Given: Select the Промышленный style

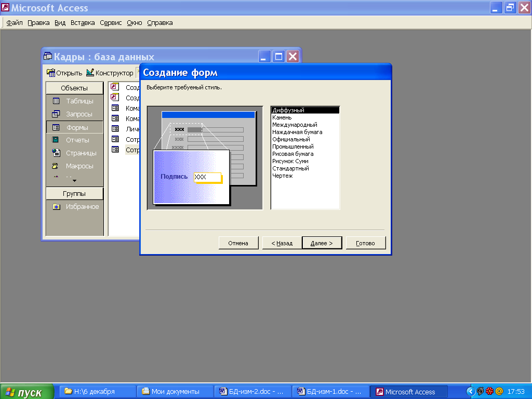Looking at the screenshot, I should click(305, 147).
